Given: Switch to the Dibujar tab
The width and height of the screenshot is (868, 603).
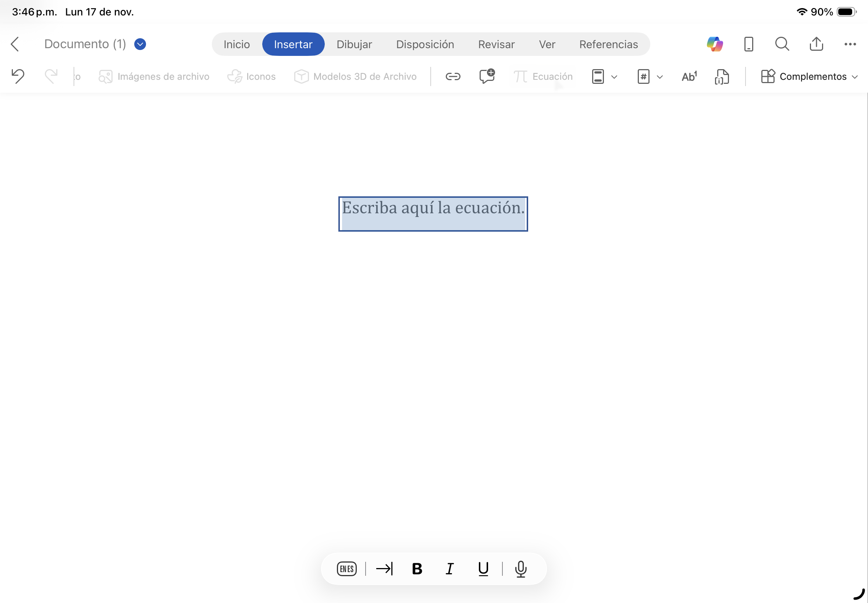Looking at the screenshot, I should coord(354,44).
